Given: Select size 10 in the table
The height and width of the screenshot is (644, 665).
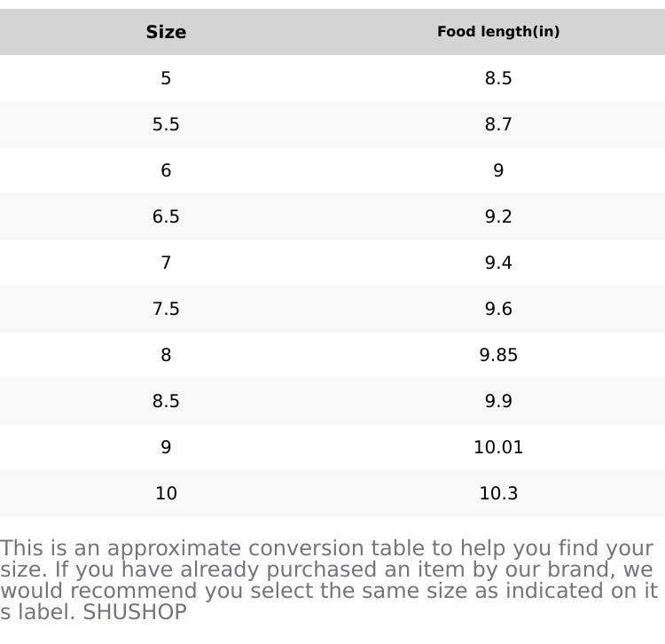Looking at the screenshot, I should pyautogui.click(x=166, y=493).
